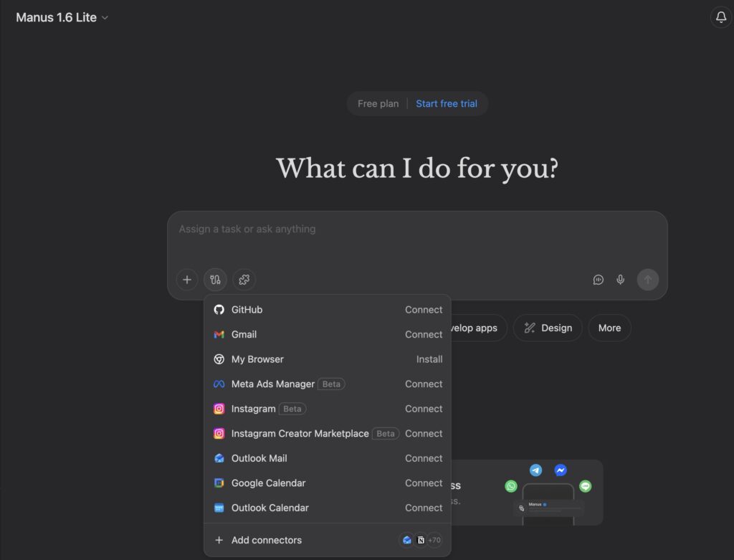This screenshot has width=734, height=560.
Task: Open the Manus 1.6 Lite model dropdown
Action: pyautogui.click(x=62, y=18)
